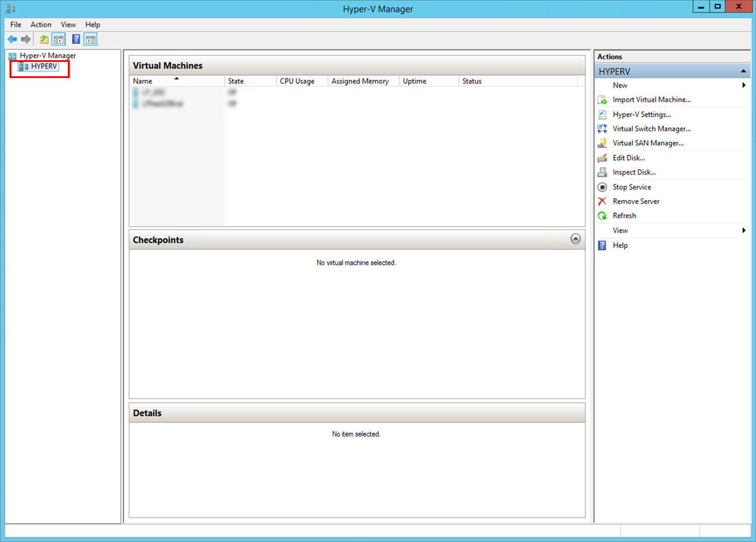Launch the Virtual SAN Manager
This screenshot has width=756, height=542.
tap(602, 143)
